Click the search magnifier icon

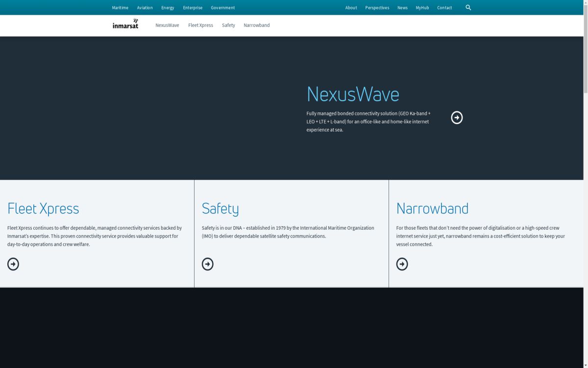point(468,7)
